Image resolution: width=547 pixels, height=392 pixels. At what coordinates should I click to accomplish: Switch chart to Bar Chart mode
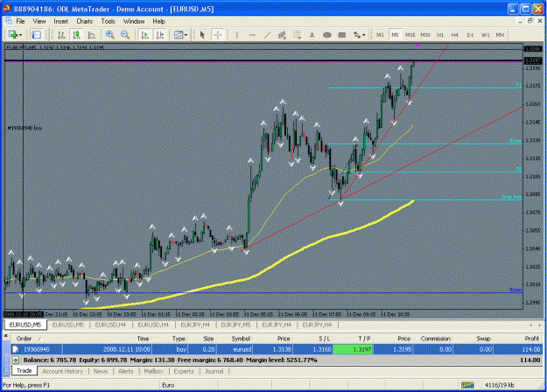click(x=61, y=35)
